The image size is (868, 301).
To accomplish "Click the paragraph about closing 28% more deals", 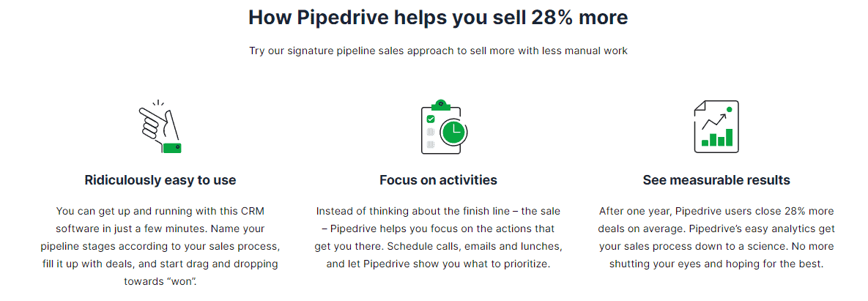I will pyautogui.click(x=716, y=237).
